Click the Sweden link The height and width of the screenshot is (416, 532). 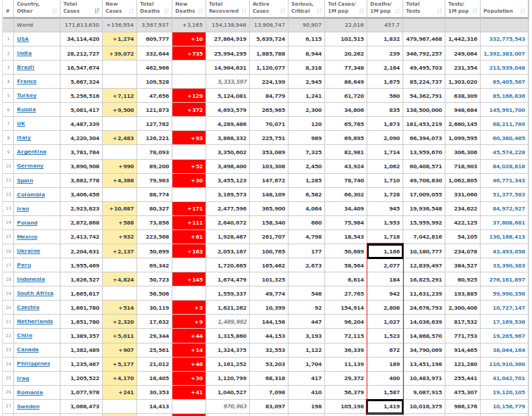pyautogui.click(x=28, y=407)
